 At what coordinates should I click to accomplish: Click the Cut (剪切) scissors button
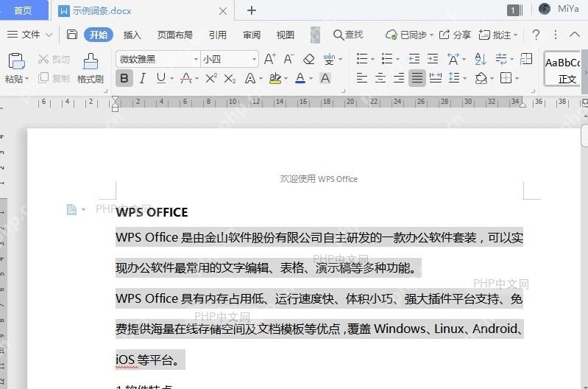[54, 59]
